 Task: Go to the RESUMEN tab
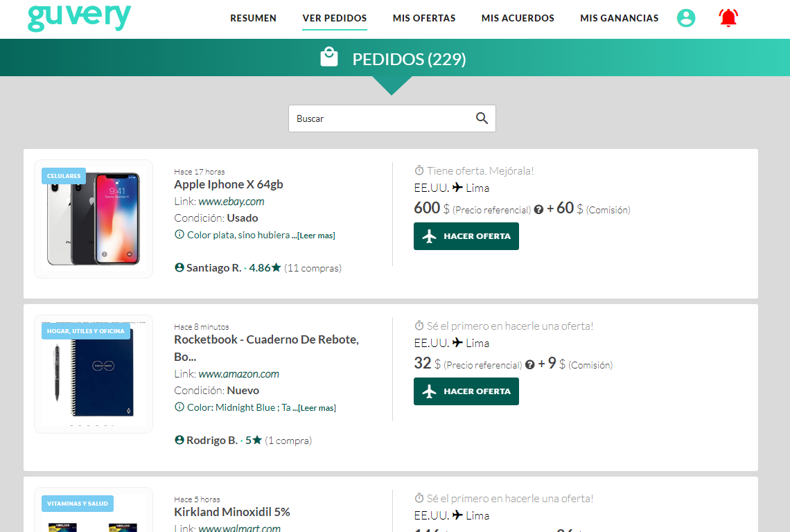[x=253, y=18]
